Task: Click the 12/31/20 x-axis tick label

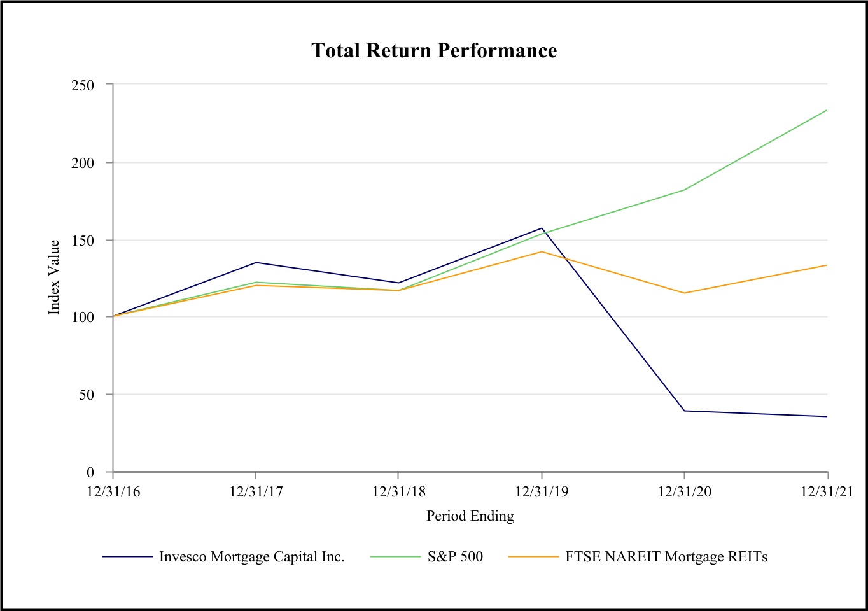Action: (x=685, y=492)
